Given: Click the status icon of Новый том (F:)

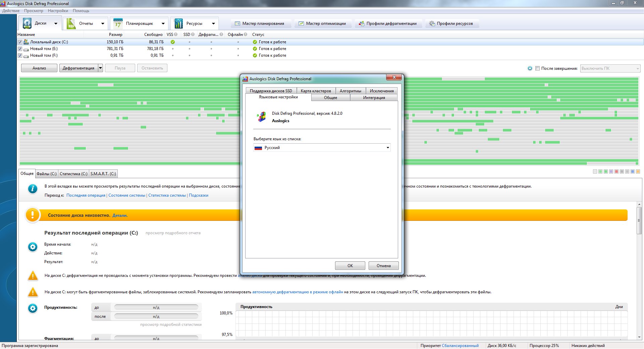Looking at the screenshot, I should coord(255,55).
